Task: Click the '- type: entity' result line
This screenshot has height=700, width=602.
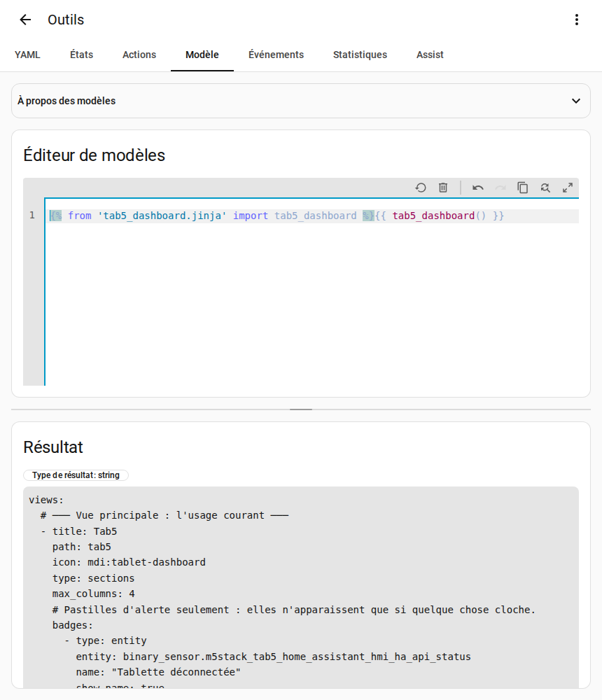Action: 106,641
